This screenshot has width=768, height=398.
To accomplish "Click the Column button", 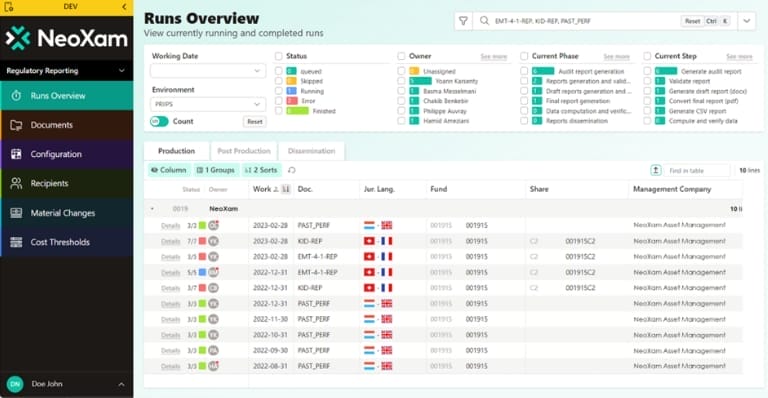I will click(x=169, y=170).
